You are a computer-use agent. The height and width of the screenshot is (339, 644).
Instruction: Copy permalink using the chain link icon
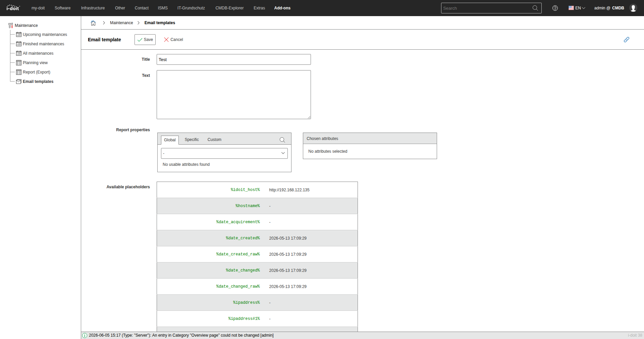pyautogui.click(x=626, y=40)
